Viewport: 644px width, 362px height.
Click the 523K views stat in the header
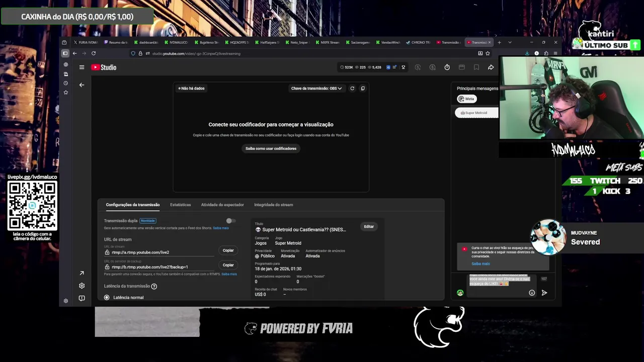[x=347, y=67]
